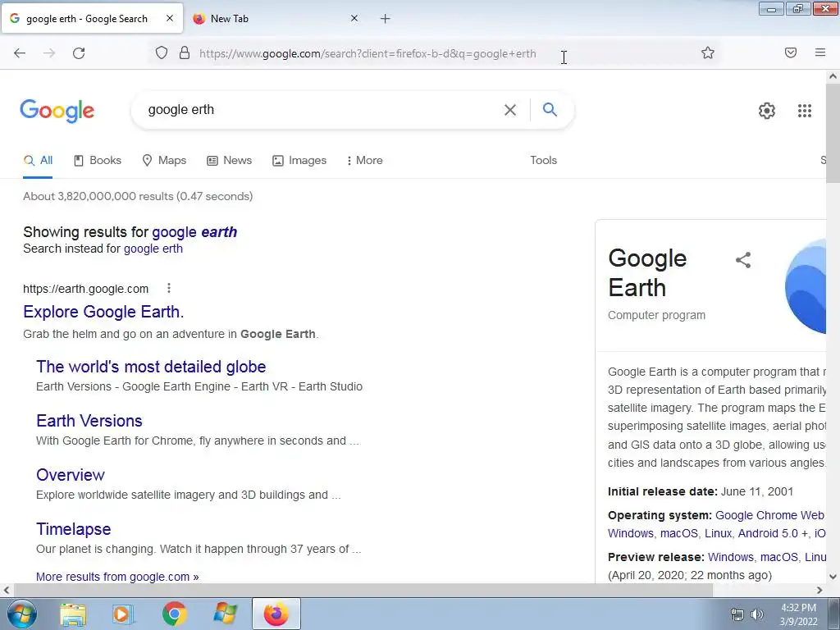Switch to Images results
840x630 pixels.
pyautogui.click(x=299, y=160)
